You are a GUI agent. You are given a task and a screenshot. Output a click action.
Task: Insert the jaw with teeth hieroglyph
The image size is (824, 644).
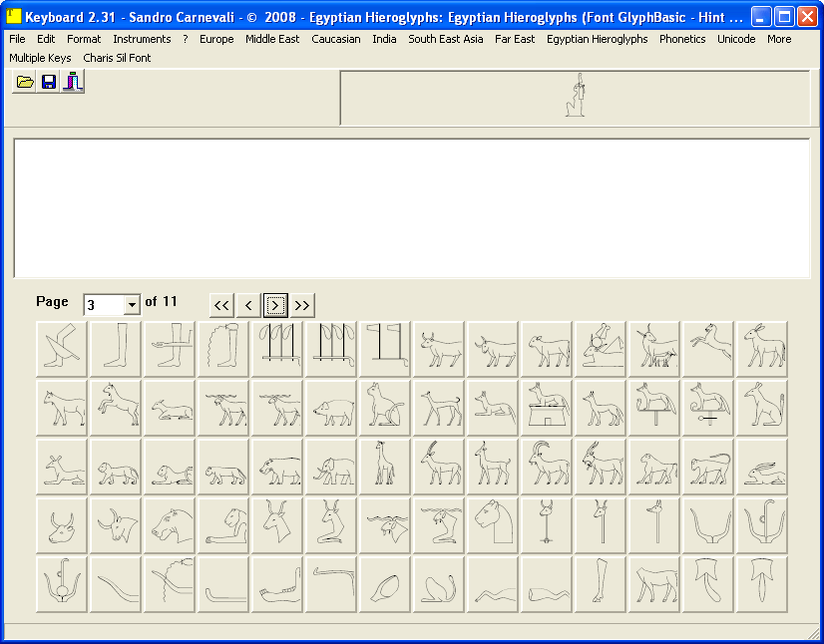pyautogui.click(x=277, y=584)
